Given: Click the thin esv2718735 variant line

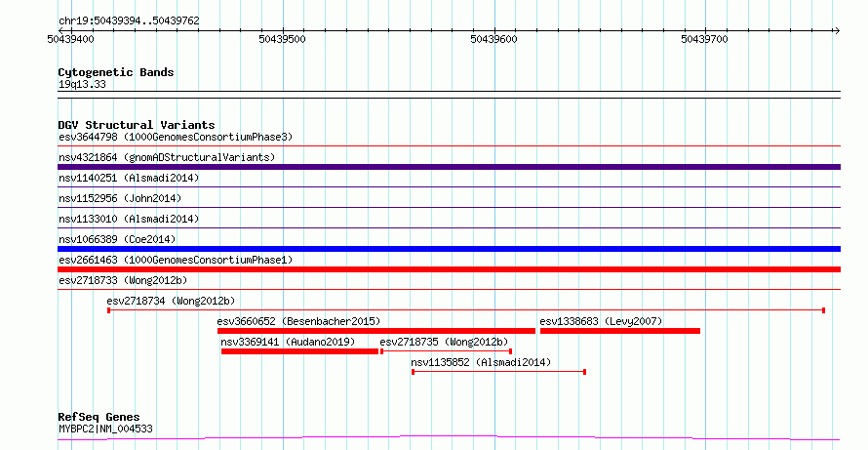Looking at the screenshot, I should (446, 351).
